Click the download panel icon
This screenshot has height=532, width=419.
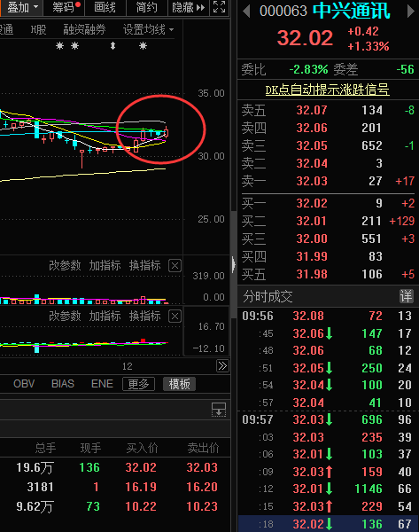click(x=219, y=410)
